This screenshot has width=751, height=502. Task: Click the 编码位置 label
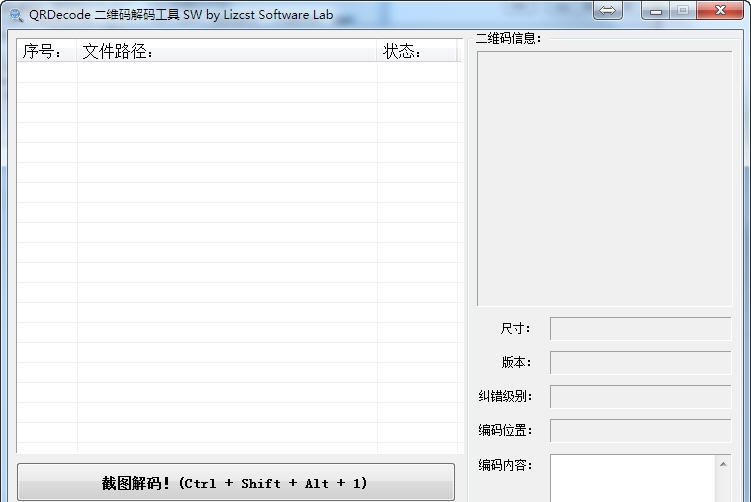[505, 431]
